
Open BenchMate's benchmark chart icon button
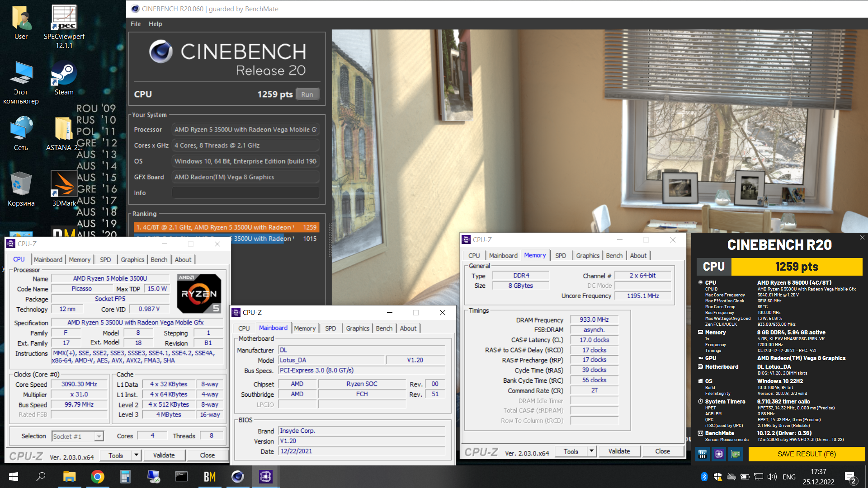click(x=702, y=454)
